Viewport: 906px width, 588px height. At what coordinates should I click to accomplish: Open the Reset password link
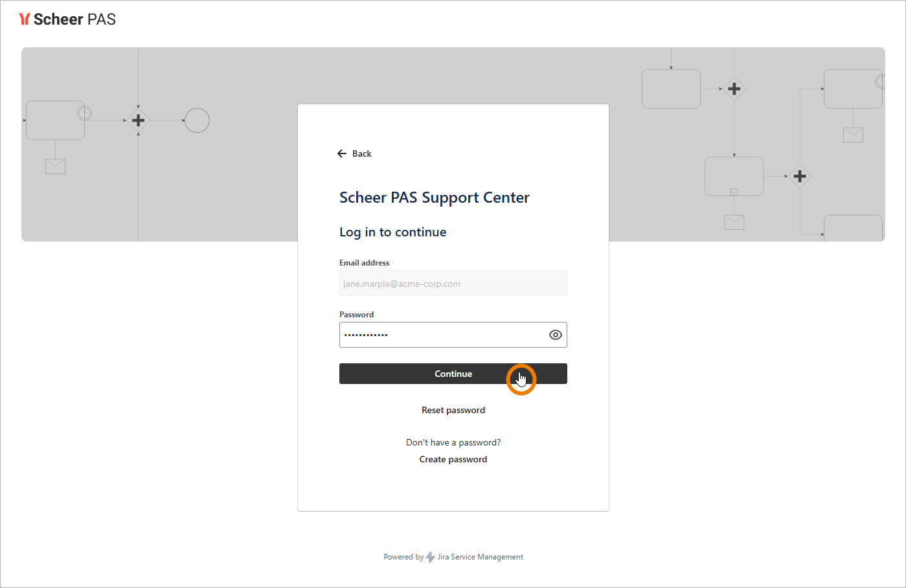[453, 410]
